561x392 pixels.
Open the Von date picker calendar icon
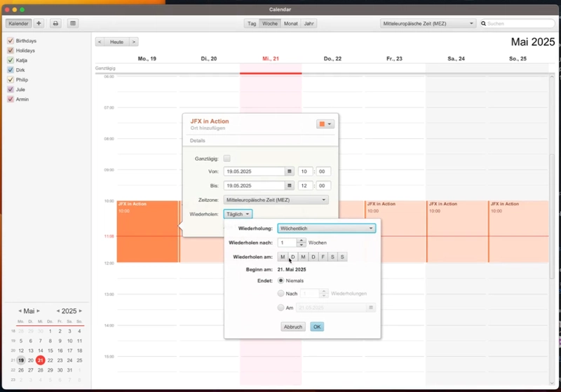pyautogui.click(x=290, y=171)
